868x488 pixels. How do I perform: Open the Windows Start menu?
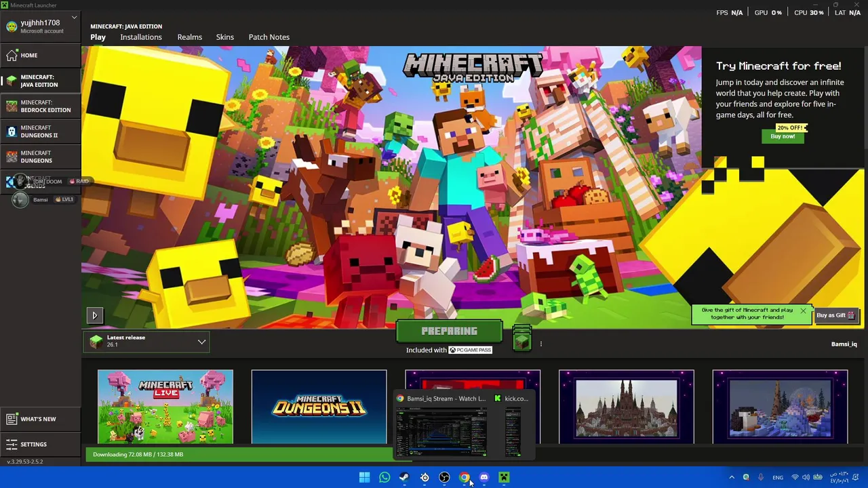365,478
